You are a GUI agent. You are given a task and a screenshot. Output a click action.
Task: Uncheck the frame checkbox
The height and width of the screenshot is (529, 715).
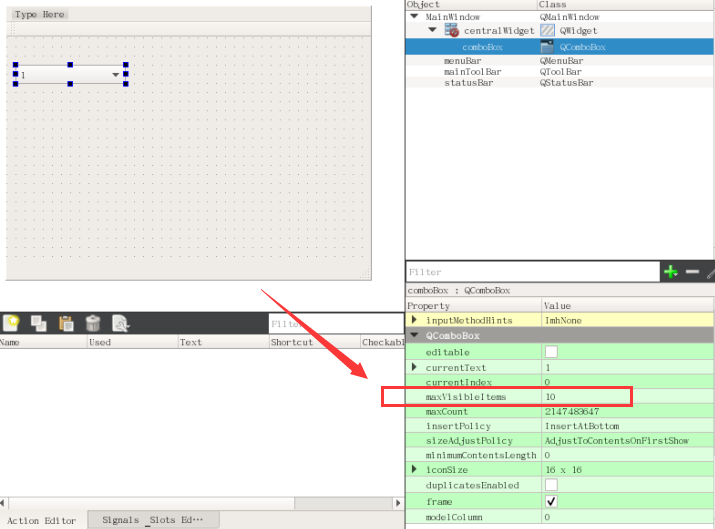(x=551, y=501)
